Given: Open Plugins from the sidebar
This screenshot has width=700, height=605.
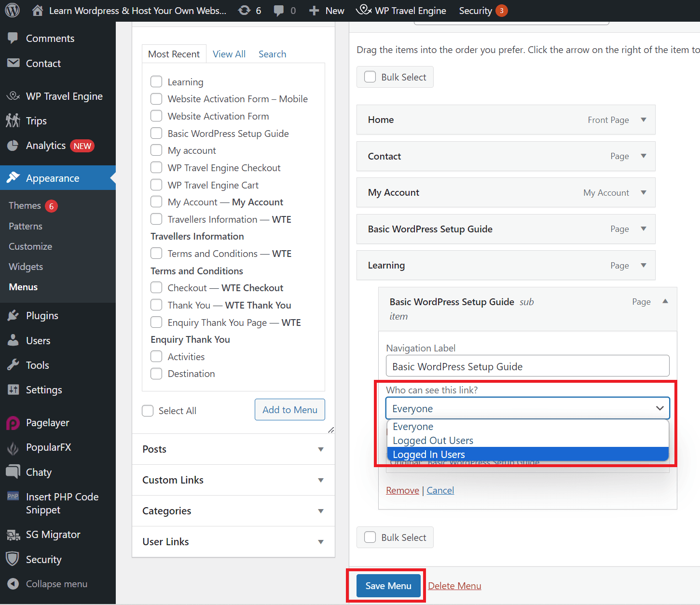Looking at the screenshot, I should [42, 316].
